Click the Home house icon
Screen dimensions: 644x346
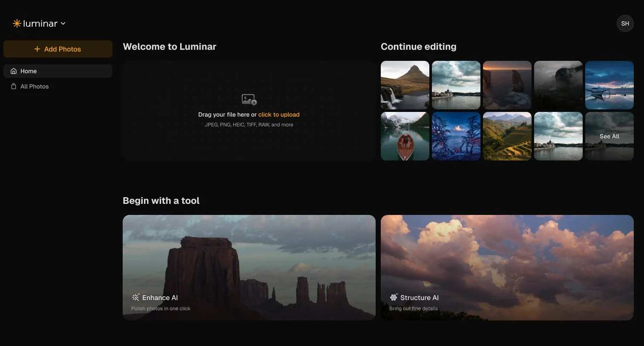(14, 71)
